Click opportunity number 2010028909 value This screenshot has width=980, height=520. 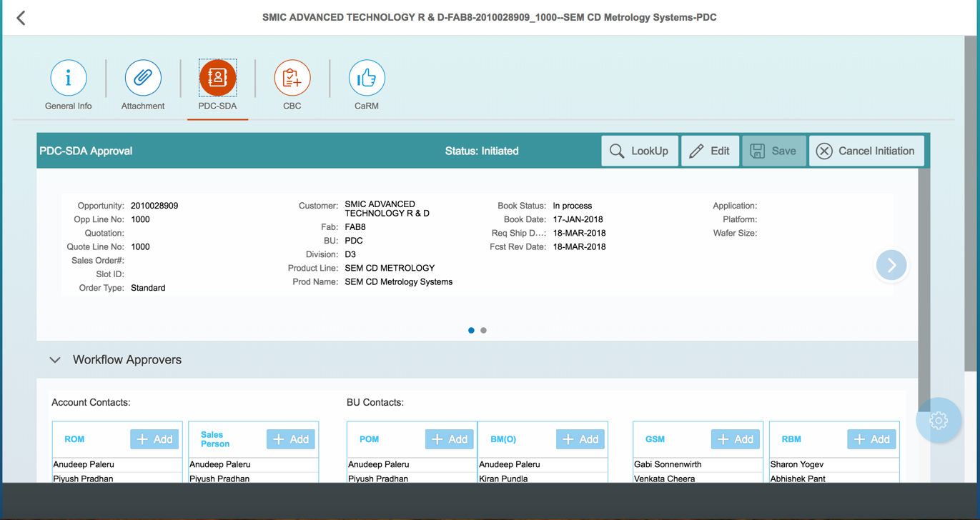coord(154,206)
